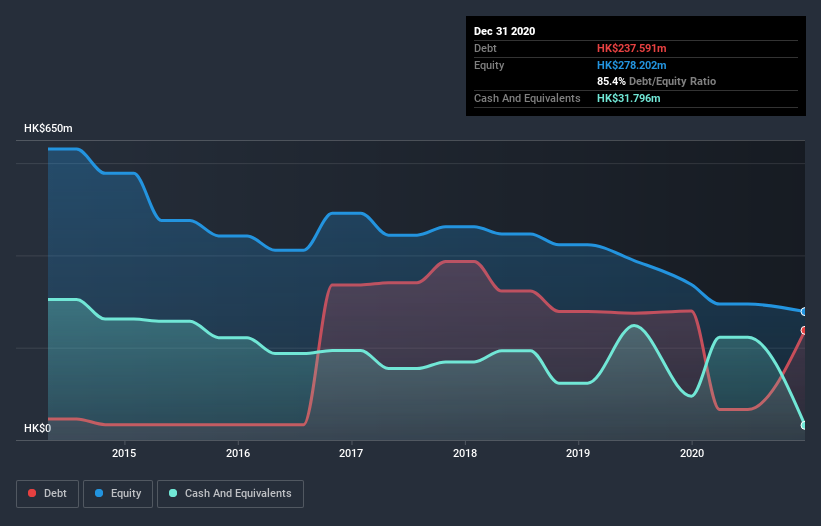Toggle the Cash And Equivalents legend button
821x526 pixels.
(x=230, y=494)
